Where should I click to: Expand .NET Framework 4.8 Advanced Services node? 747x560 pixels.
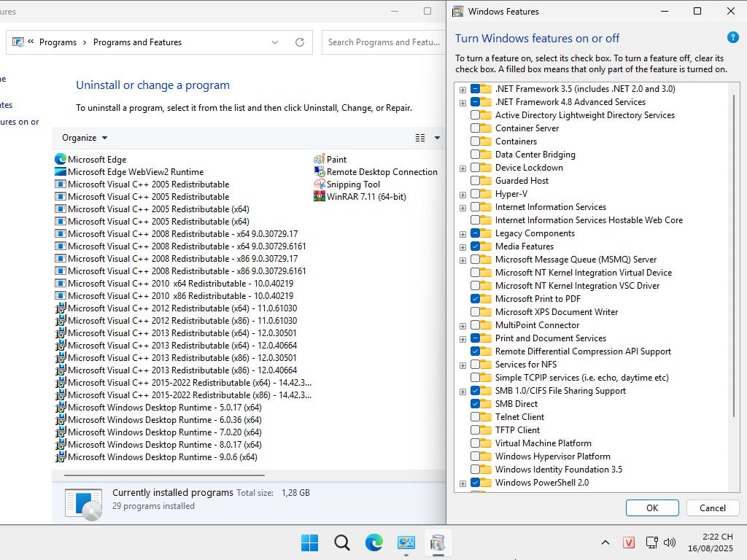pyautogui.click(x=462, y=102)
